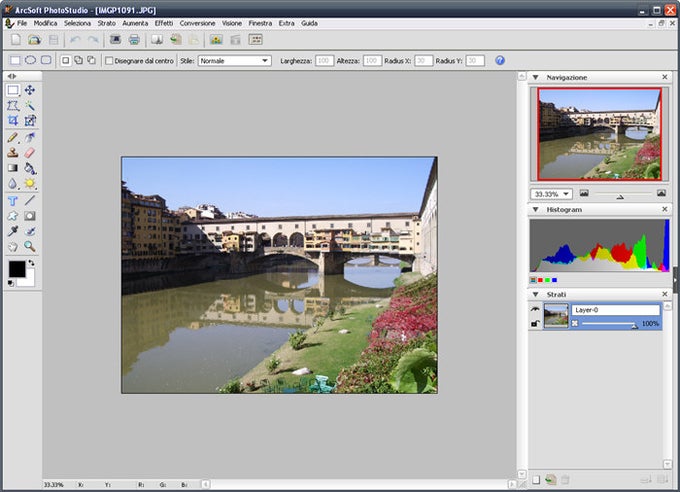
Task: Select the Text tool
Action: 13,201
